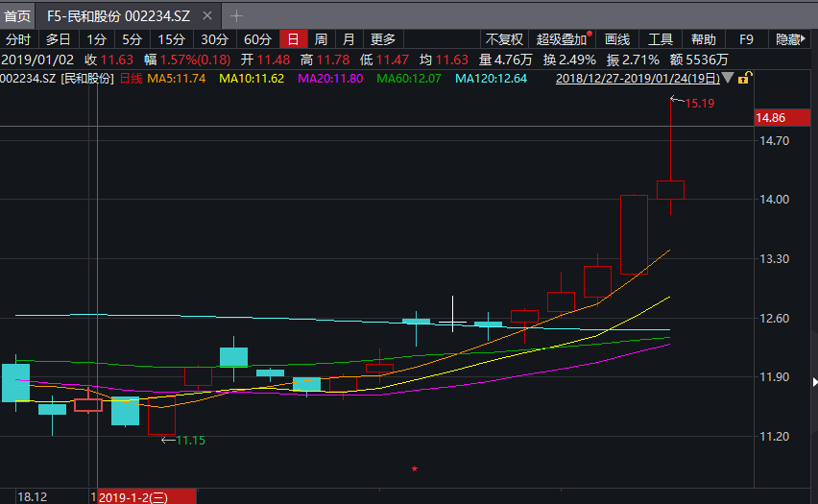The image size is (818, 504).
Task: Switch to the 首页 tab
Action: click(17, 16)
